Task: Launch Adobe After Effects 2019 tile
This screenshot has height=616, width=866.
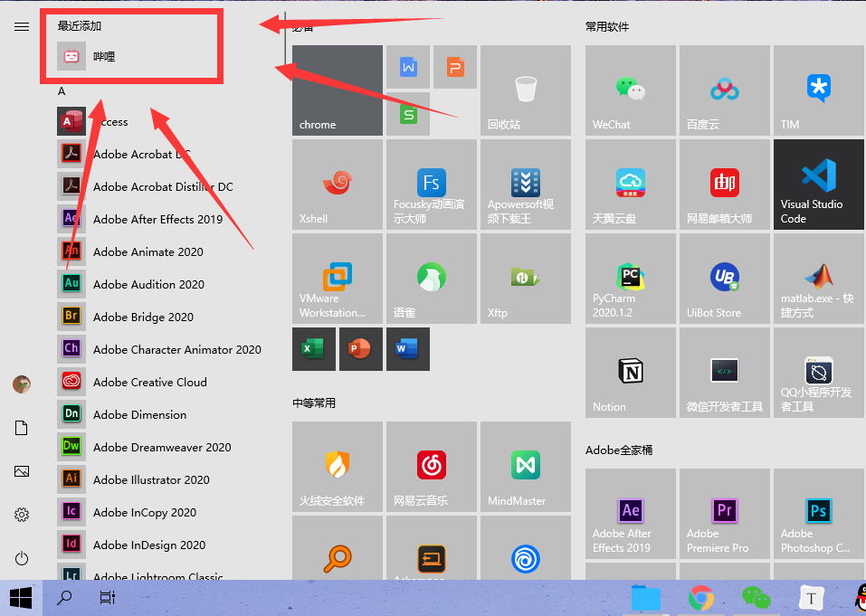Action: pos(631,514)
